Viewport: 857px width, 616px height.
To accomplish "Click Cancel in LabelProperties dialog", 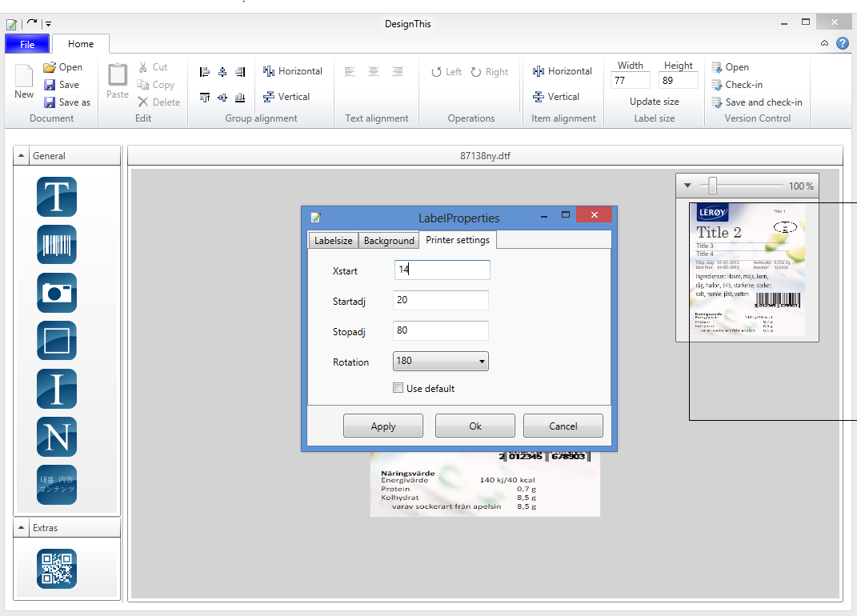I will (x=563, y=426).
